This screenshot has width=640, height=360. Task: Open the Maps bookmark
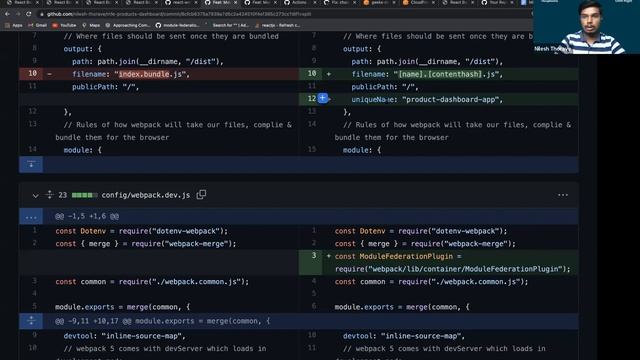click(x=91, y=25)
